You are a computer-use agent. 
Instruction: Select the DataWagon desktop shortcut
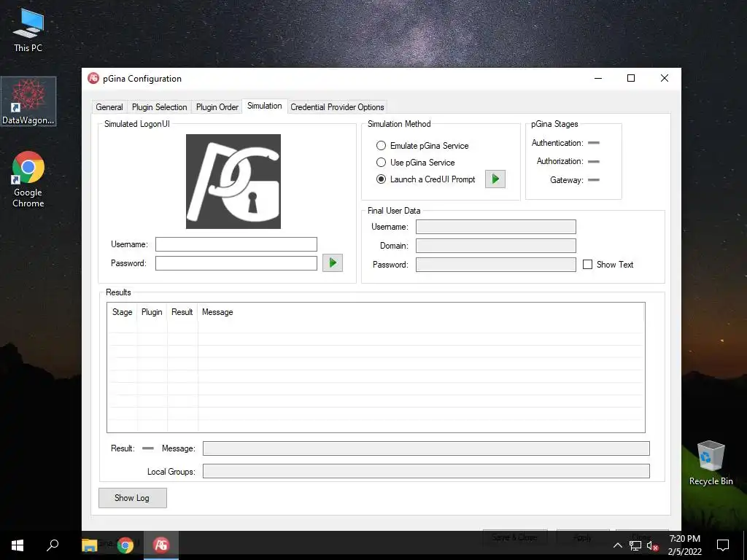(28, 101)
